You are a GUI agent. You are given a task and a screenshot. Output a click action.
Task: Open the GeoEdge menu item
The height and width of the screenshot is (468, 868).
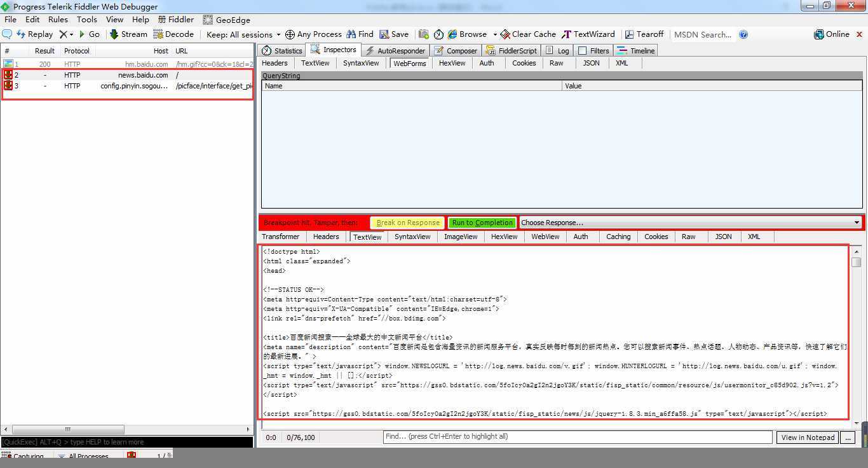(227, 20)
